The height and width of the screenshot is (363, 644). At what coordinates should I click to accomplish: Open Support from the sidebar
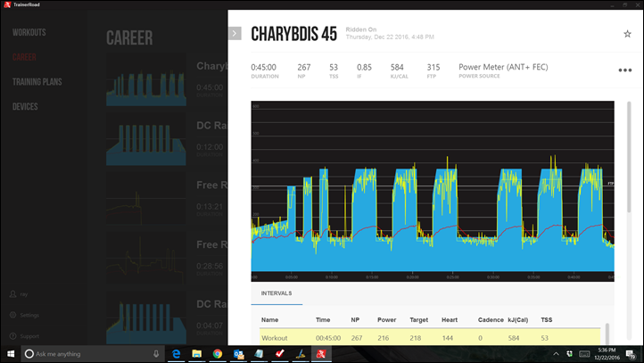pos(11,336)
